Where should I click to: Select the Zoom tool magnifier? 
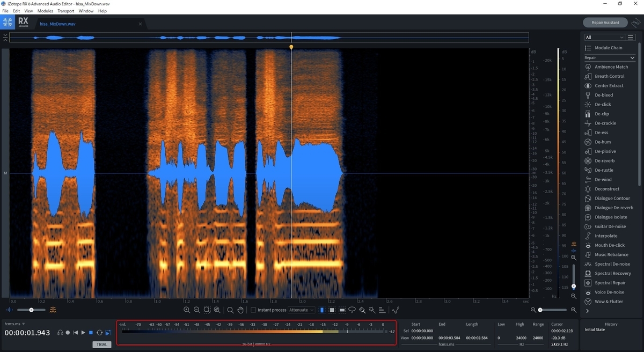[x=230, y=310]
